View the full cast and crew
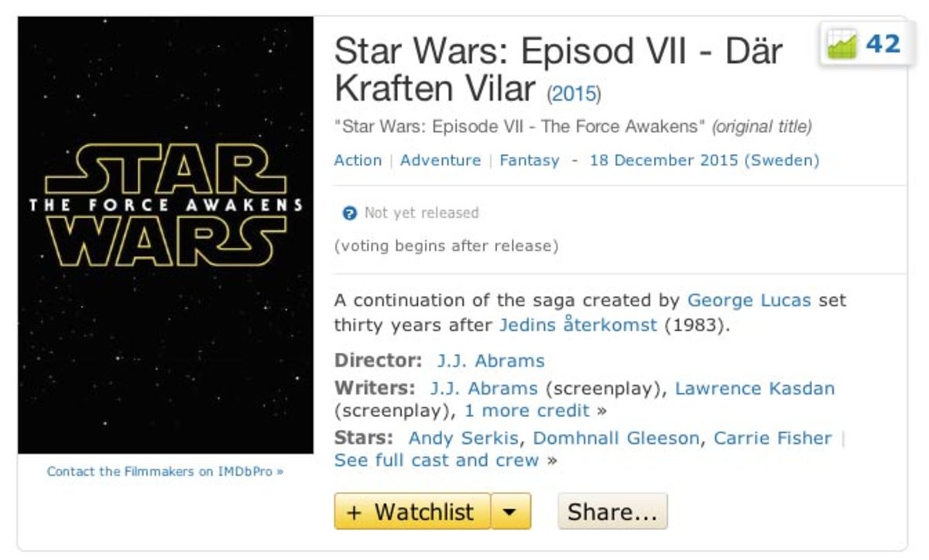 tap(436, 461)
